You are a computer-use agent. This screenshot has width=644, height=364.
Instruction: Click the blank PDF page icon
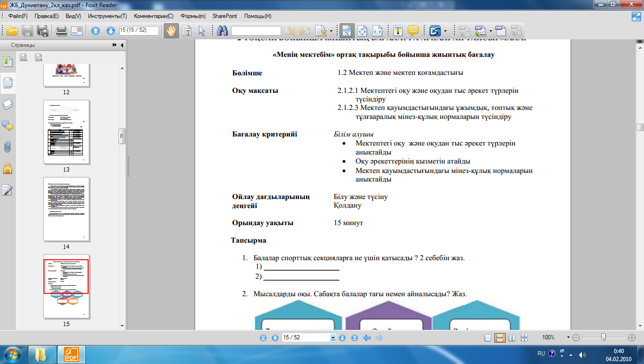tap(501, 31)
